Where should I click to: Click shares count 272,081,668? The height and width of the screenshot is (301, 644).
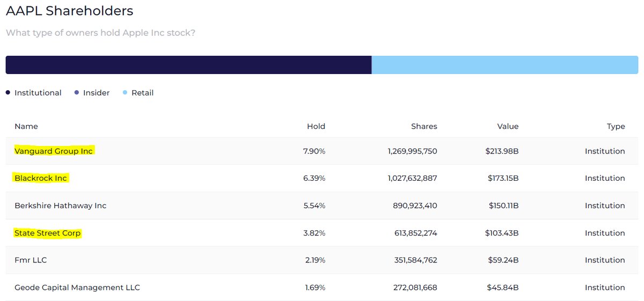(x=415, y=288)
